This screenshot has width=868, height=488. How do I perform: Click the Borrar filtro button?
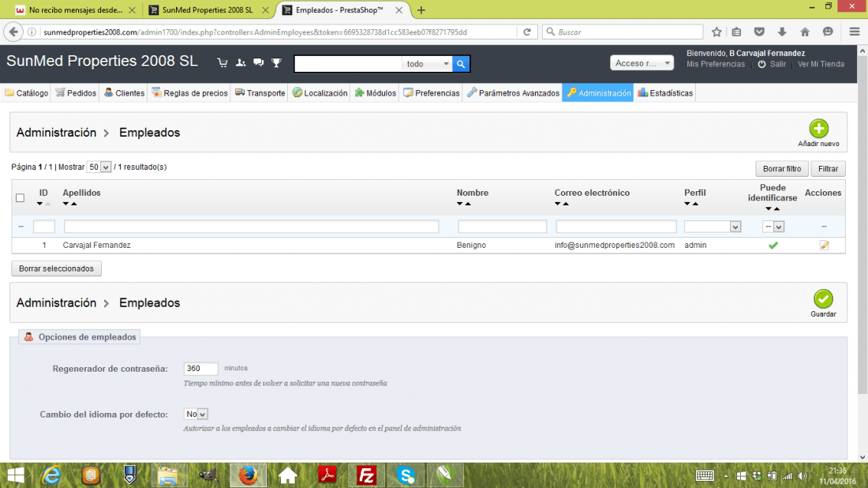coord(782,169)
